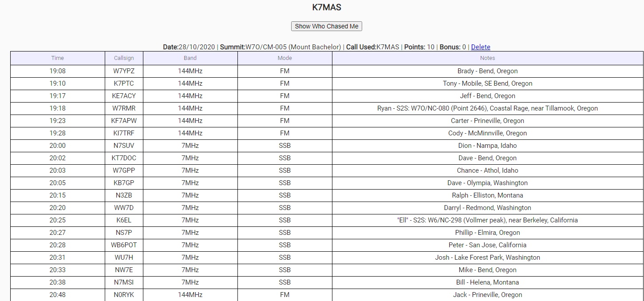Click the Ryan S2S Tillamook note
The width and height of the screenshot is (644, 301).
[x=487, y=108]
